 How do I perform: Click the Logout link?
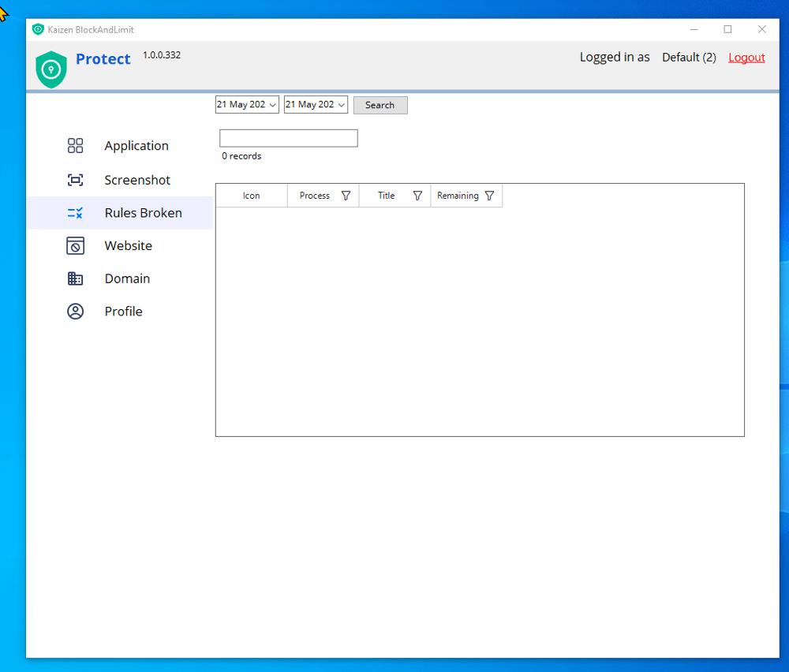(746, 58)
